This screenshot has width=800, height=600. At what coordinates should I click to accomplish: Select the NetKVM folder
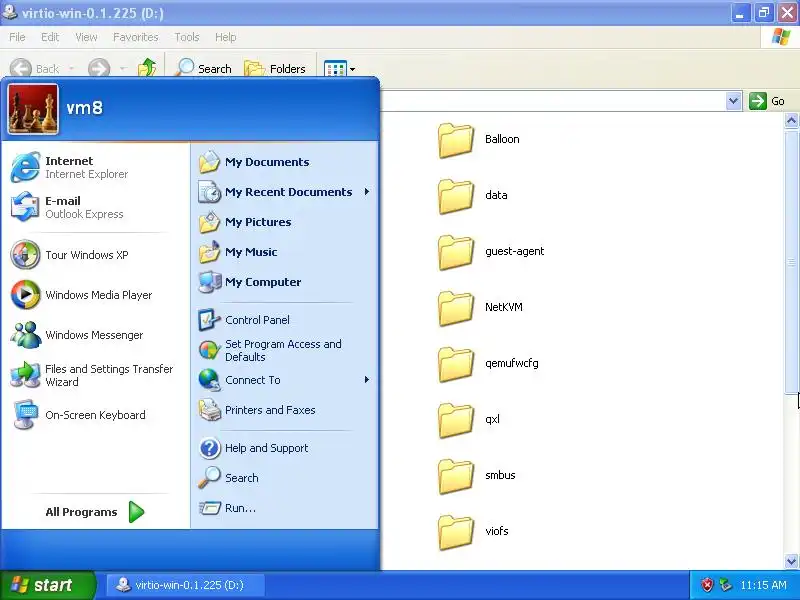click(480, 308)
